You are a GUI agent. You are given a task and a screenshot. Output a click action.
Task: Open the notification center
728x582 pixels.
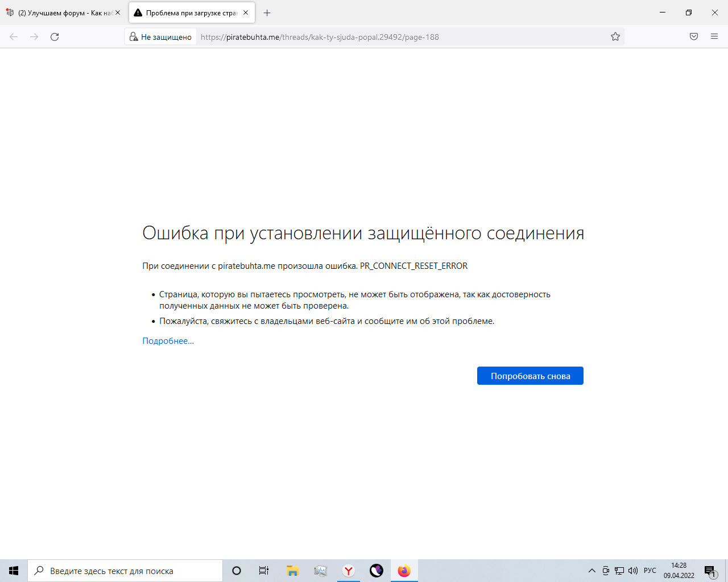710,571
